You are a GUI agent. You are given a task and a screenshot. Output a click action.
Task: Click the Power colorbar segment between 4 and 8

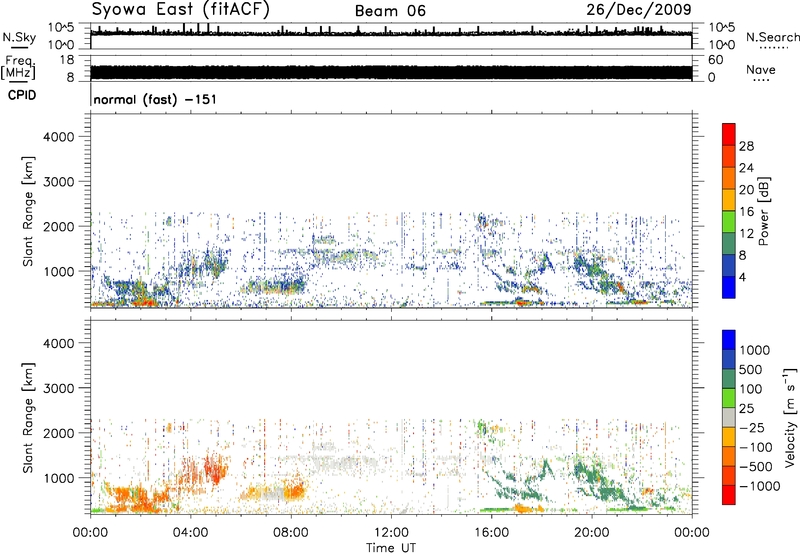tap(729, 266)
